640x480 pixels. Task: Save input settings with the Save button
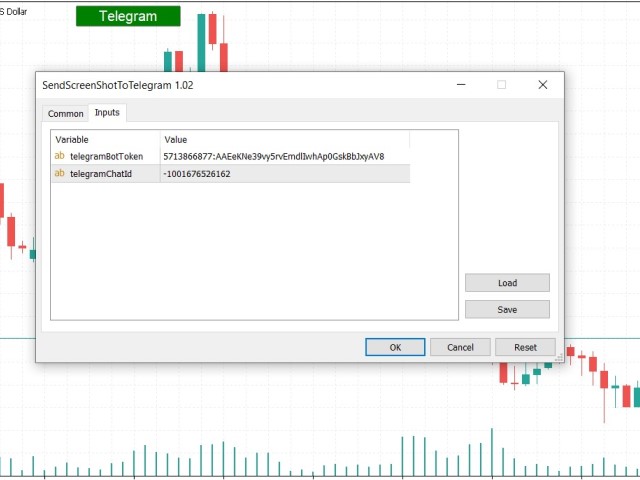click(x=507, y=309)
